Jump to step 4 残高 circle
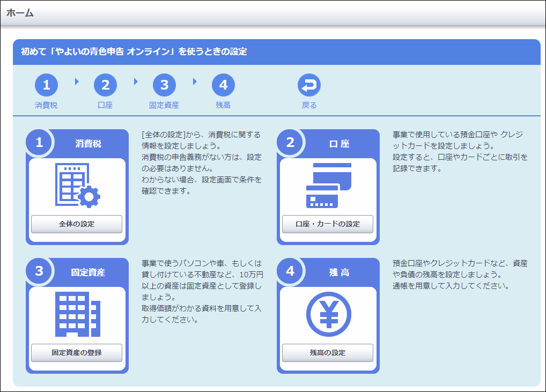Screen dimensions: 546x392 coord(223,85)
